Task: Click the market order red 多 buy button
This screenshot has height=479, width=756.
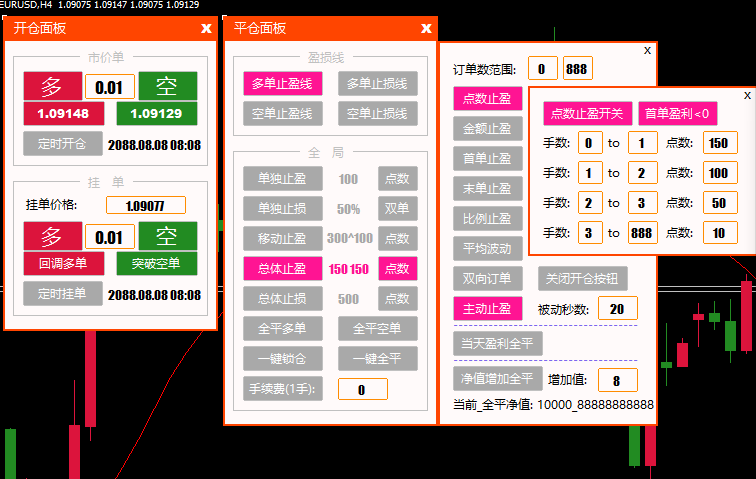Action: [x=53, y=86]
